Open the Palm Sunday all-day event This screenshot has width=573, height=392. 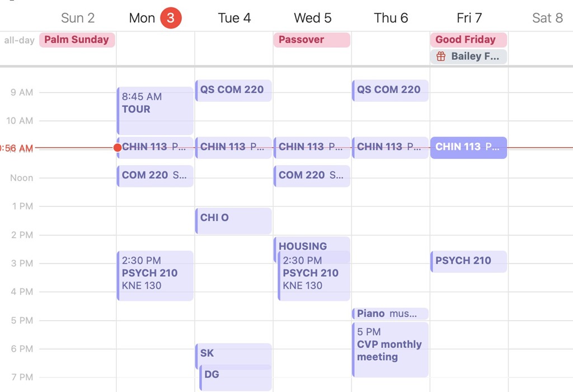77,40
